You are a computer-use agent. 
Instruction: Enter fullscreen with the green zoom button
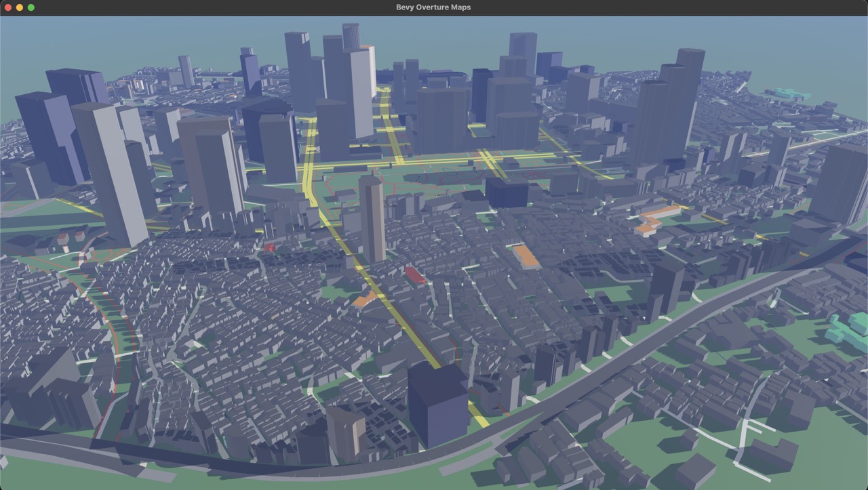coord(30,7)
